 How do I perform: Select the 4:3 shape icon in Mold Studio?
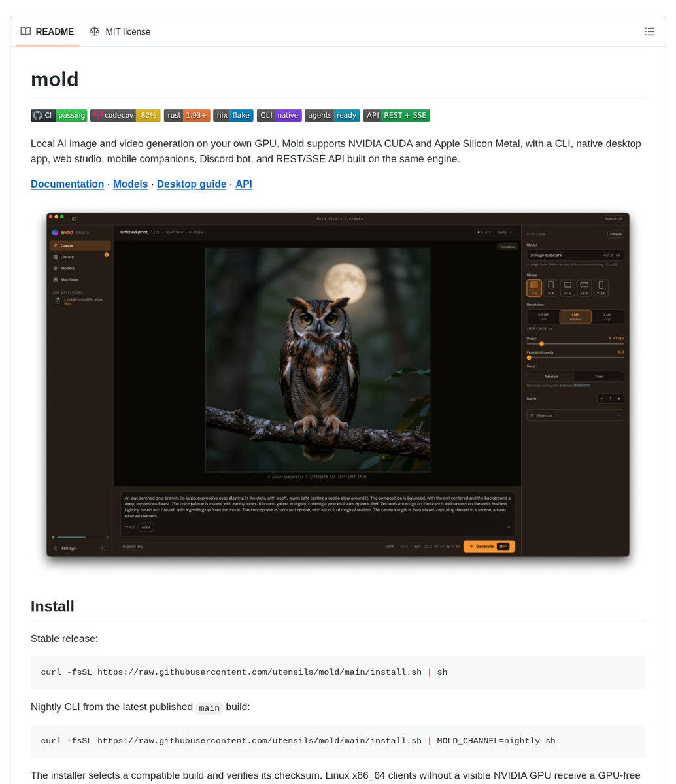click(567, 288)
